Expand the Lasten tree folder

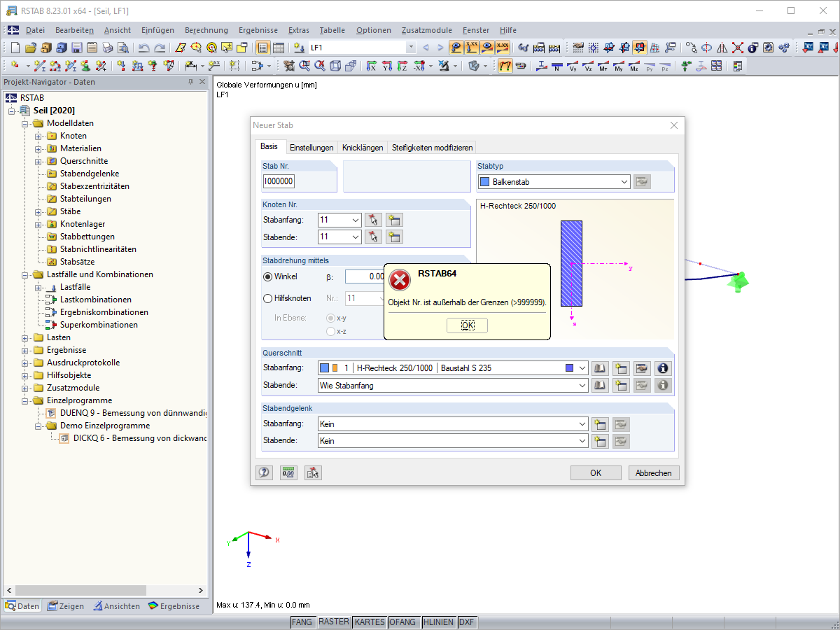pyautogui.click(x=25, y=337)
